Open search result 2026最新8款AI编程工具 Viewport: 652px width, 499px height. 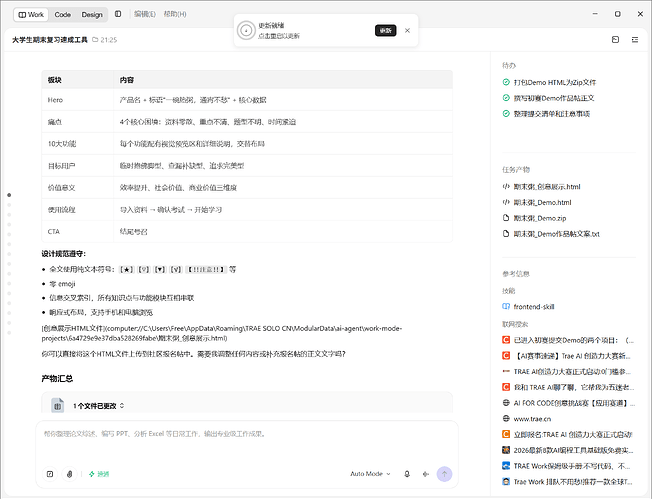point(573,451)
